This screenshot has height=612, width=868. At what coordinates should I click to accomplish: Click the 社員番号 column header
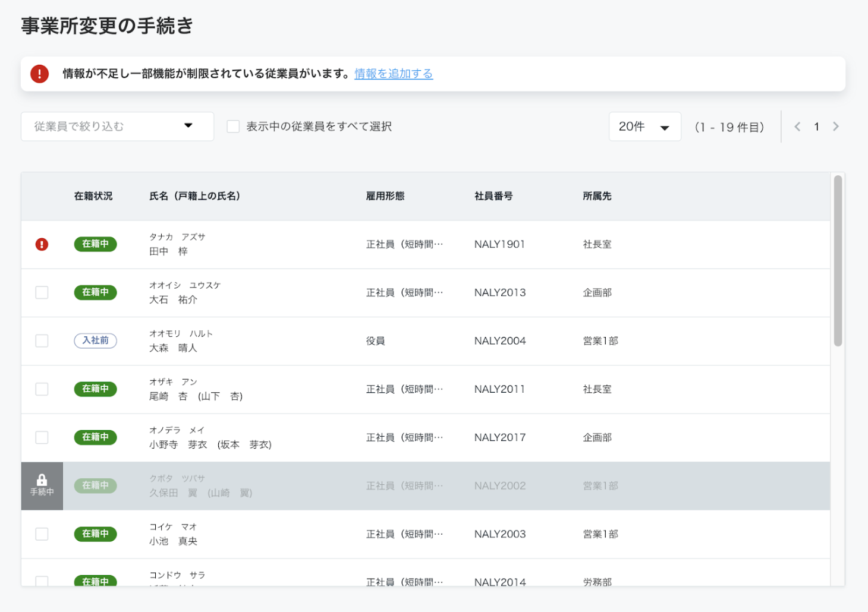point(493,196)
